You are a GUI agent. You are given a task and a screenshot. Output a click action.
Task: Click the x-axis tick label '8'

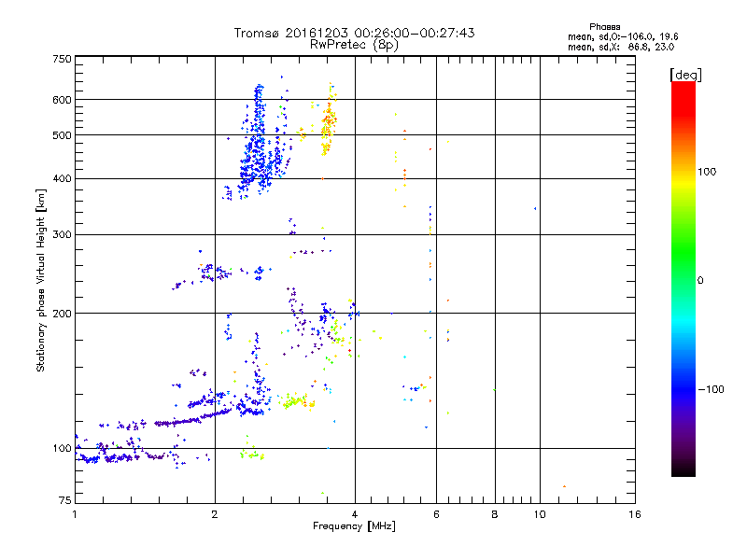495,514
